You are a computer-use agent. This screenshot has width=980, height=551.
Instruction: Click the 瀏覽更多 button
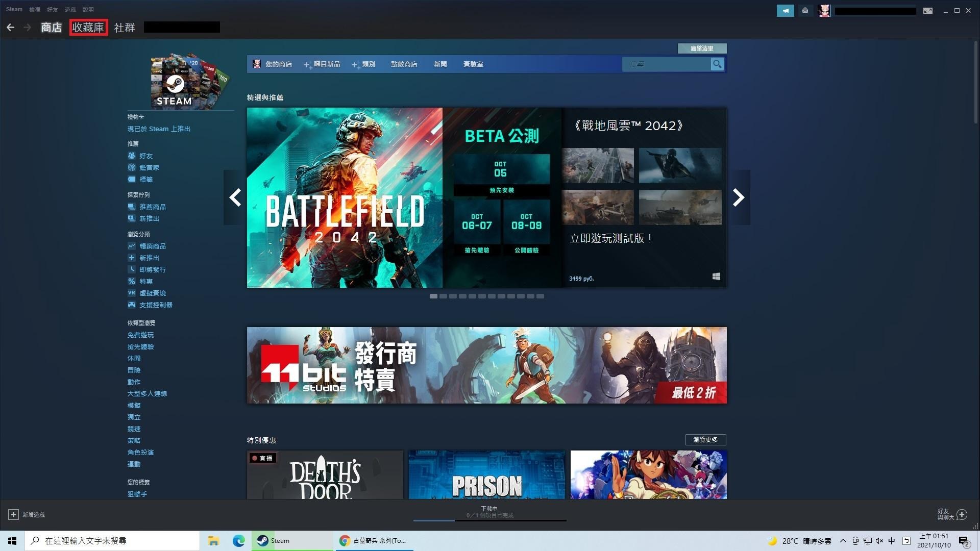pos(705,440)
